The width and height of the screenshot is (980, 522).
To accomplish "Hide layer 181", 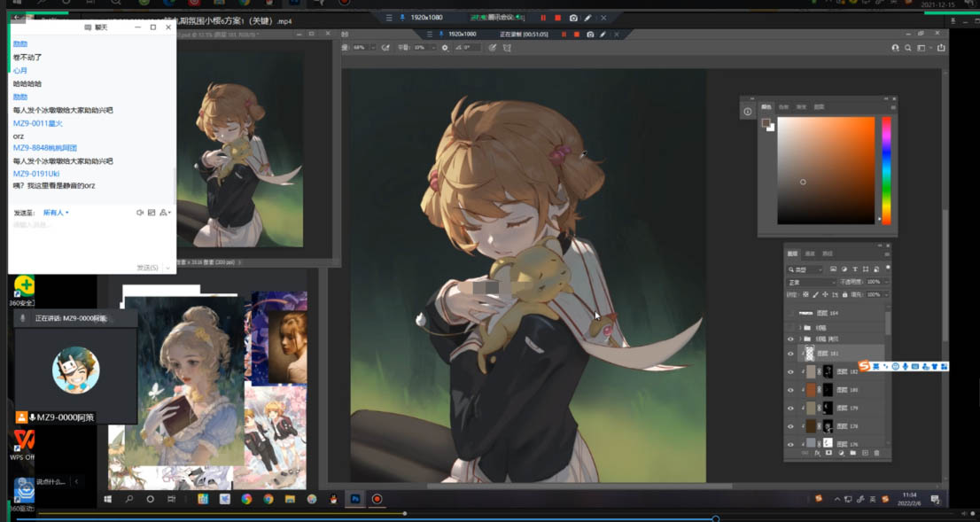I will (790, 354).
